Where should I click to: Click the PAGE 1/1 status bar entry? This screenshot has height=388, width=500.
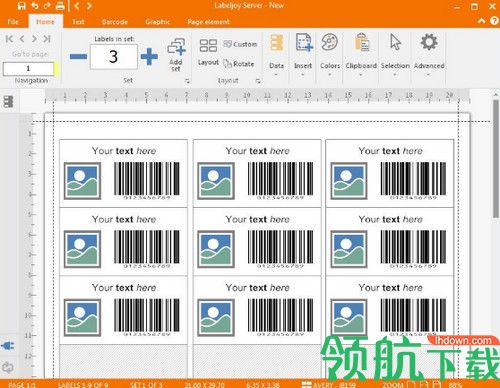tap(22, 385)
